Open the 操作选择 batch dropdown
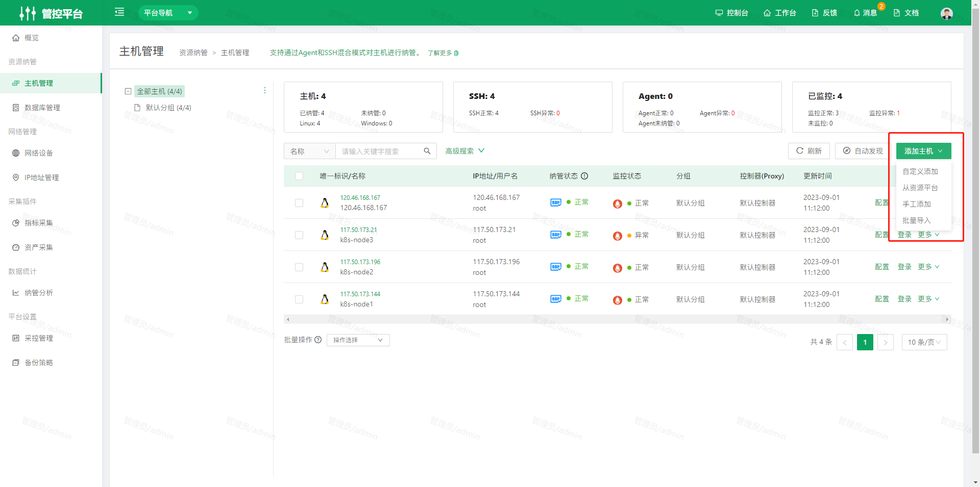The width and height of the screenshot is (980, 487). click(x=358, y=340)
